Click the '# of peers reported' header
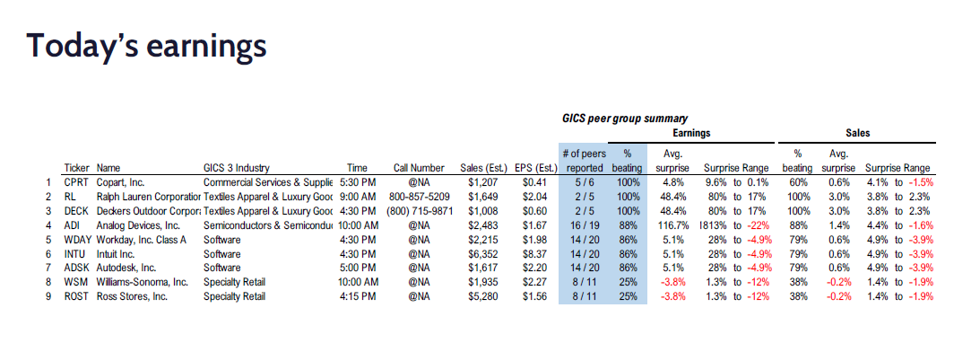The height and width of the screenshot is (343, 980). pyautogui.click(x=585, y=160)
